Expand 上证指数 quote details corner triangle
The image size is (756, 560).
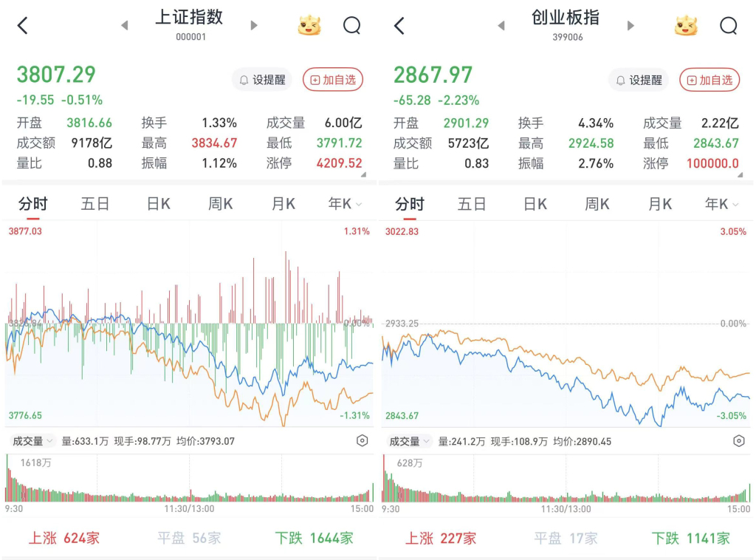tap(363, 174)
